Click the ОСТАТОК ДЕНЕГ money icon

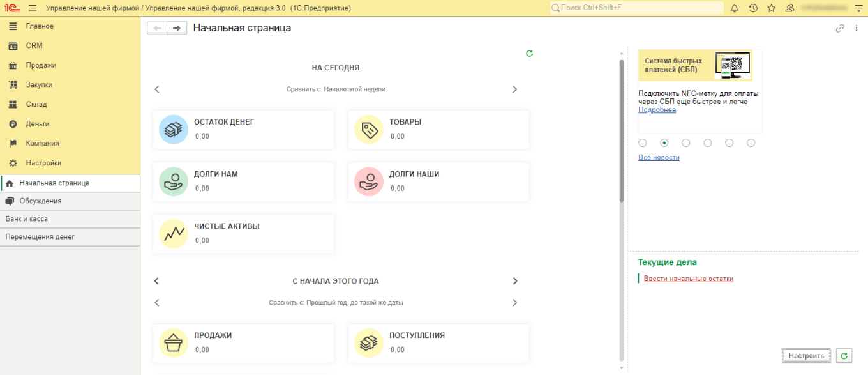pos(173,130)
